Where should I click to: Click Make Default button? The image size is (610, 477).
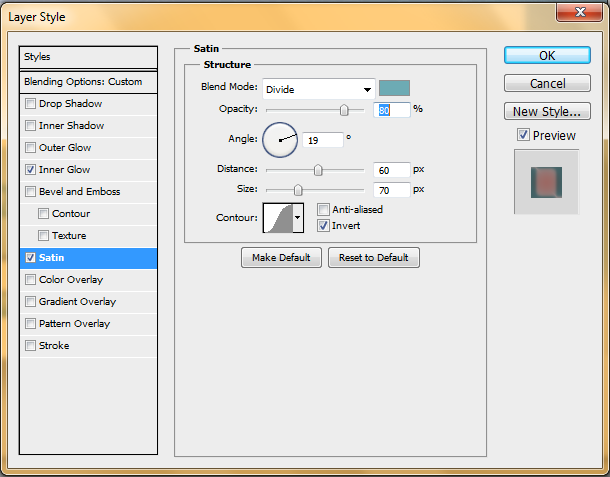(x=281, y=258)
